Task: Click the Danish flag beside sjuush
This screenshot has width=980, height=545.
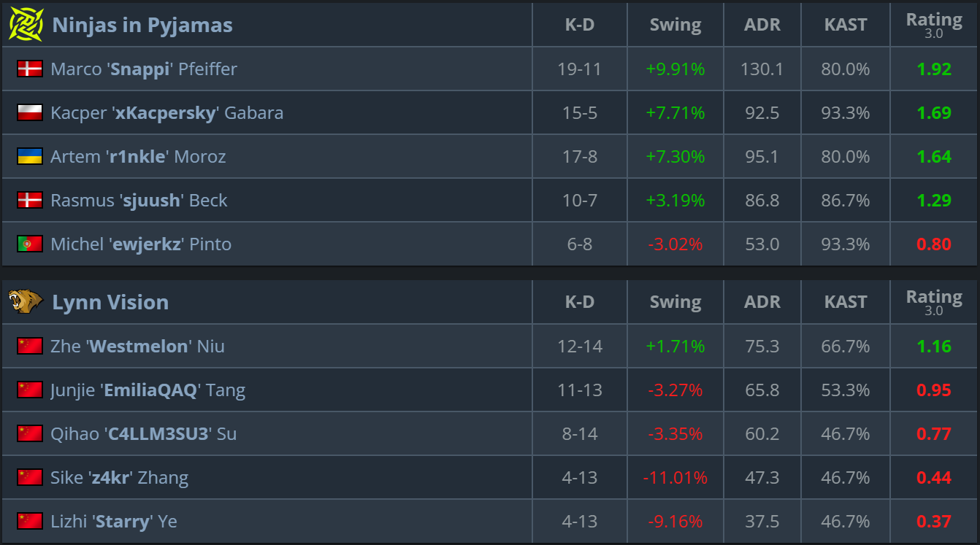Action: click(x=30, y=201)
